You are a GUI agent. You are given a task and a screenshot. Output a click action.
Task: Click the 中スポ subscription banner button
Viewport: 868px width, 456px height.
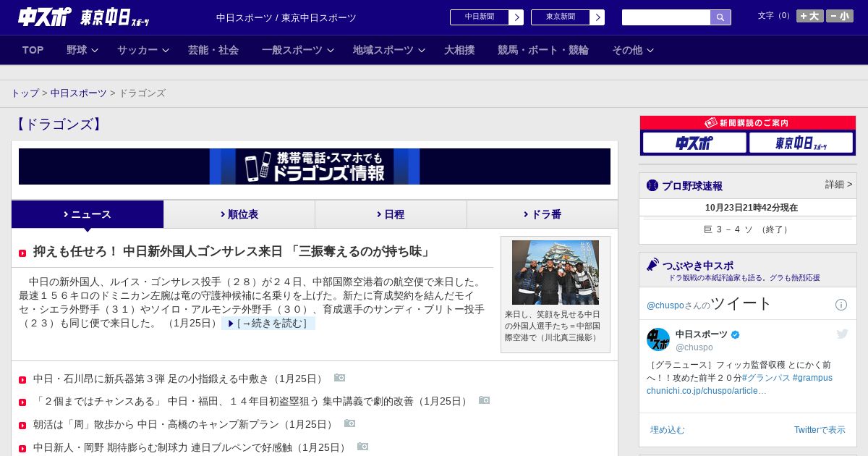pos(694,143)
